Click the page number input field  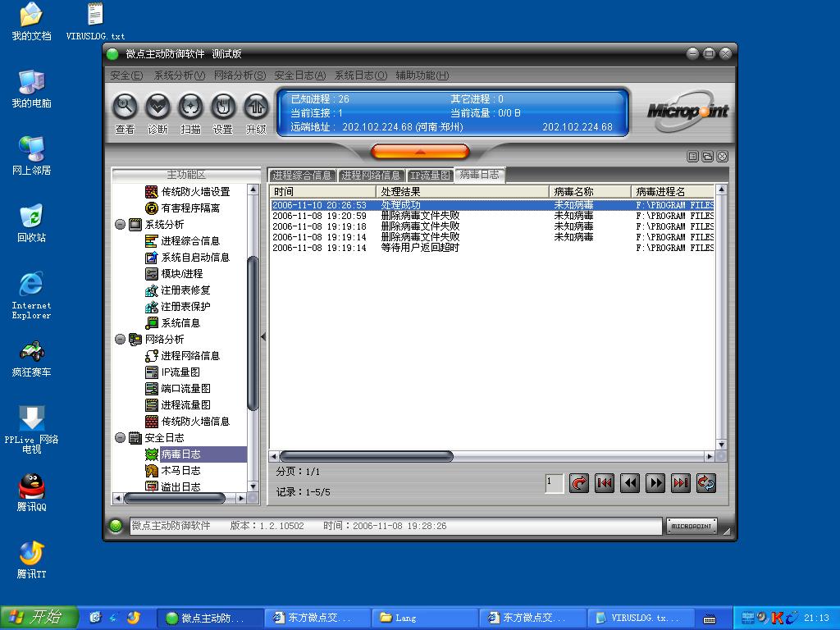pyautogui.click(x=554, y=483)
